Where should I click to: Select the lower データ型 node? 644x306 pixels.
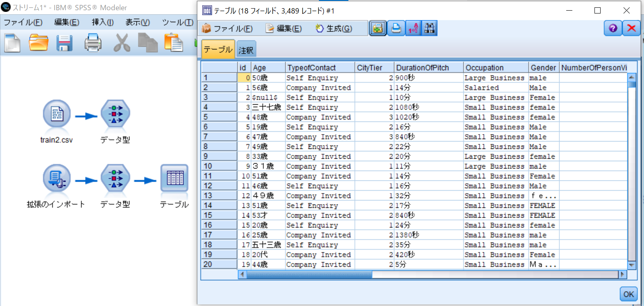(x=115, y=178)
